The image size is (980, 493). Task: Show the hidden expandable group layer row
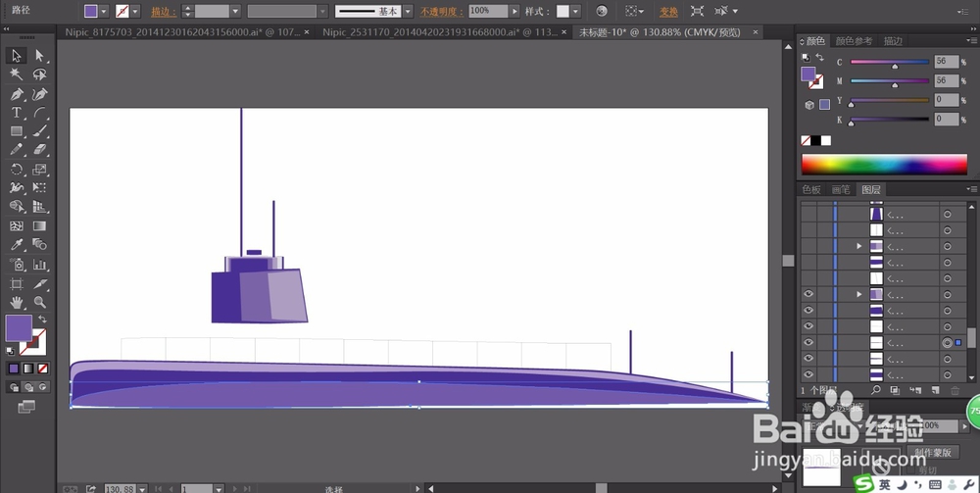pyautogui.click(x=808, y=246)
